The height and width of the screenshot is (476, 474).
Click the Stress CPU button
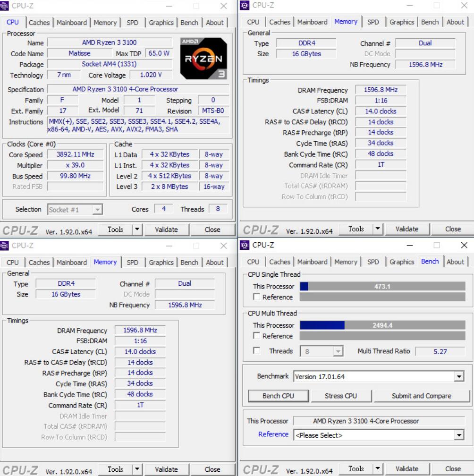click(341, 396)
